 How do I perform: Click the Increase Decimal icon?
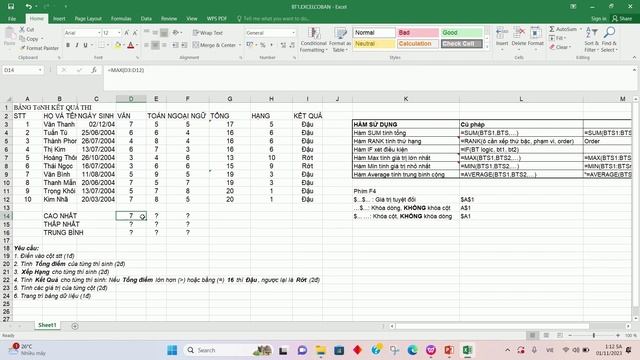283,45
